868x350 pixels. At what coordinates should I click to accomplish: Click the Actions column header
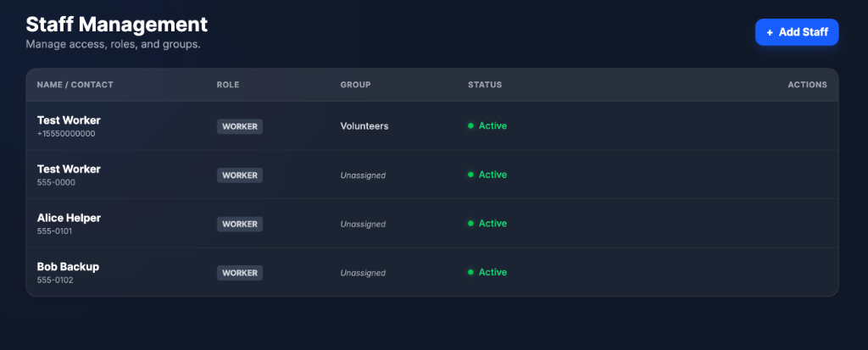[x=806, y=85]
